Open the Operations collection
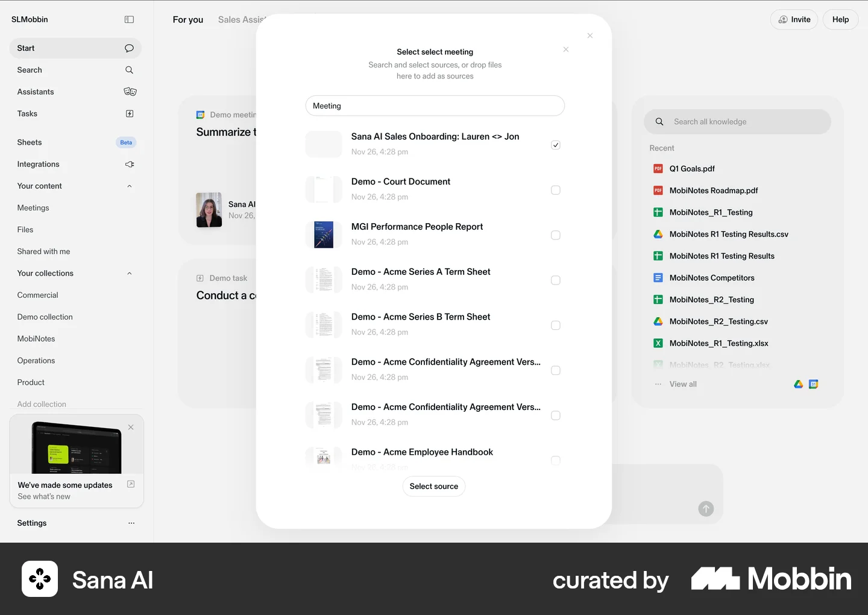This screenshot has width=868, height=615. (x=36, y=361)
